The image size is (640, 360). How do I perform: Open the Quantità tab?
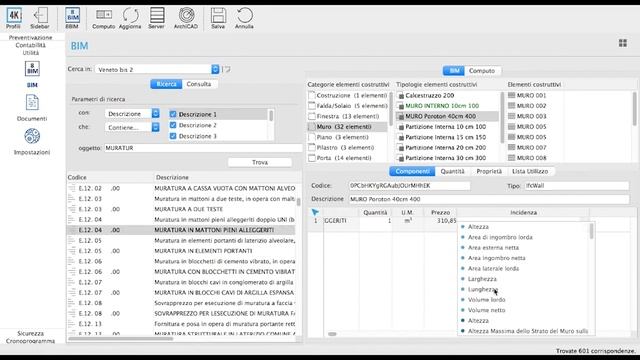pos(452,171)
